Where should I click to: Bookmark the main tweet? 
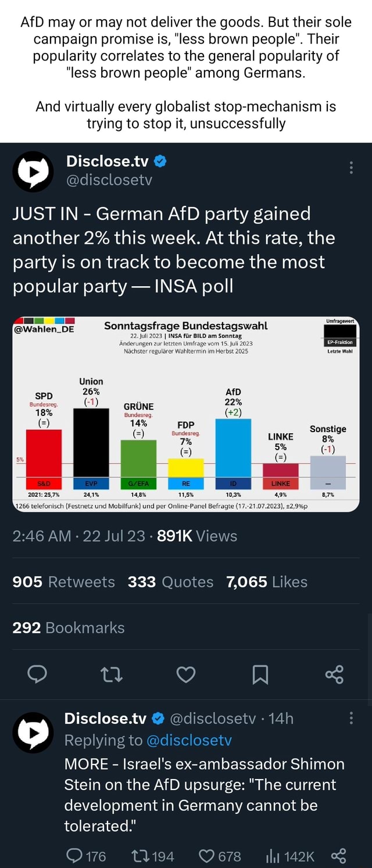(x=260, y=674)
